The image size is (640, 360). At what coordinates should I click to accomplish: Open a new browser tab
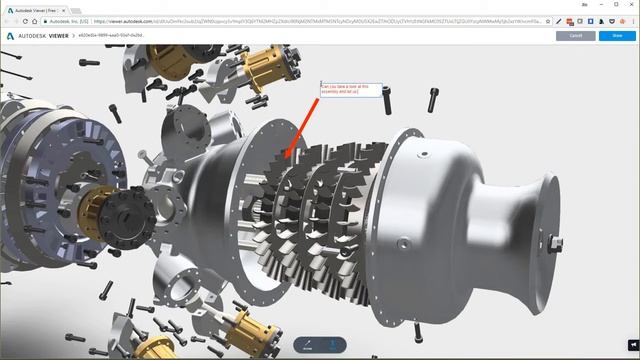click(76, 11)
